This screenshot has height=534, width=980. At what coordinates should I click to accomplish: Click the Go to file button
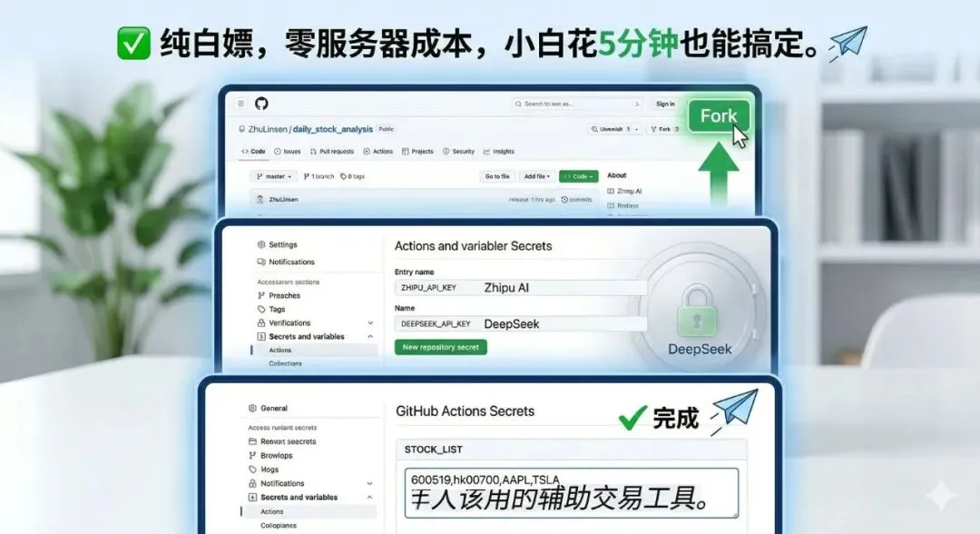[497, 176]
